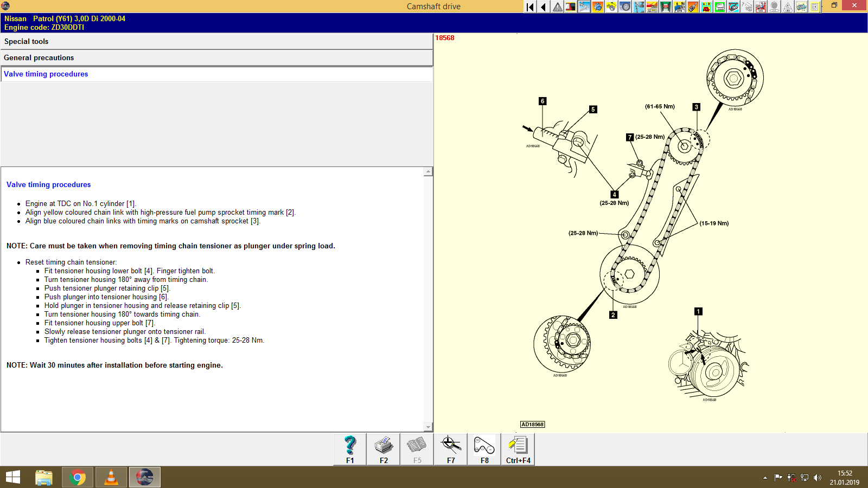Print the page with the F2 printer icon

coord(384,448)
